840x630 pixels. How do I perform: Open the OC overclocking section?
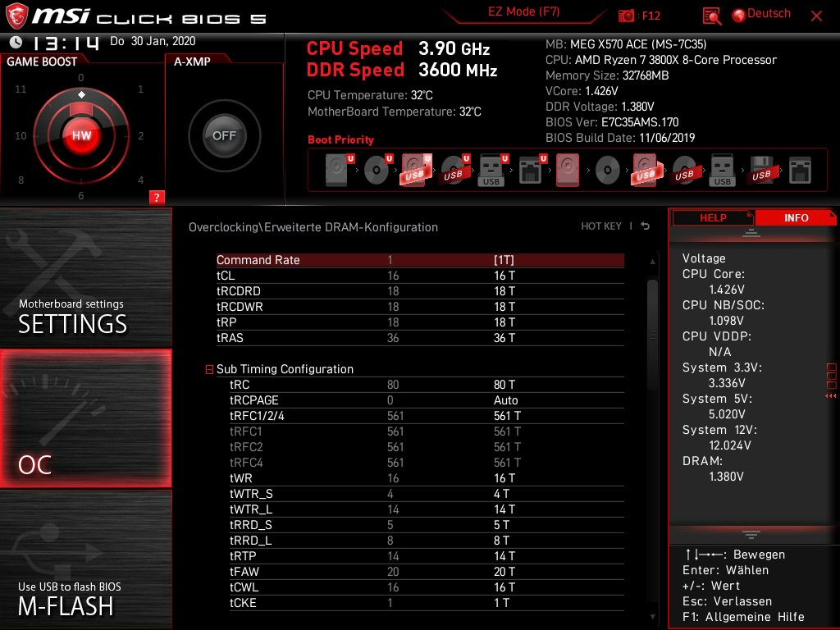pos(85,418)
